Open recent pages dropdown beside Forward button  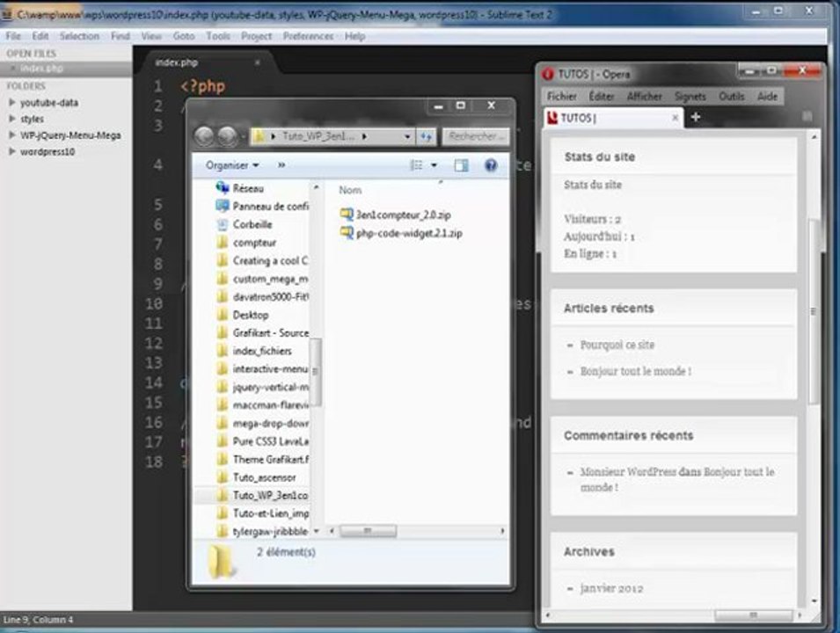(x=244, y=137)
